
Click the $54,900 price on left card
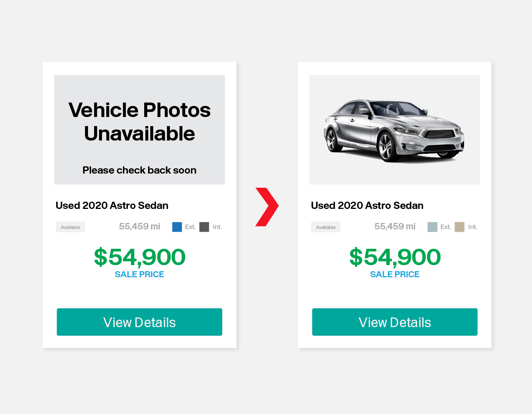click(x=140, y=257)
